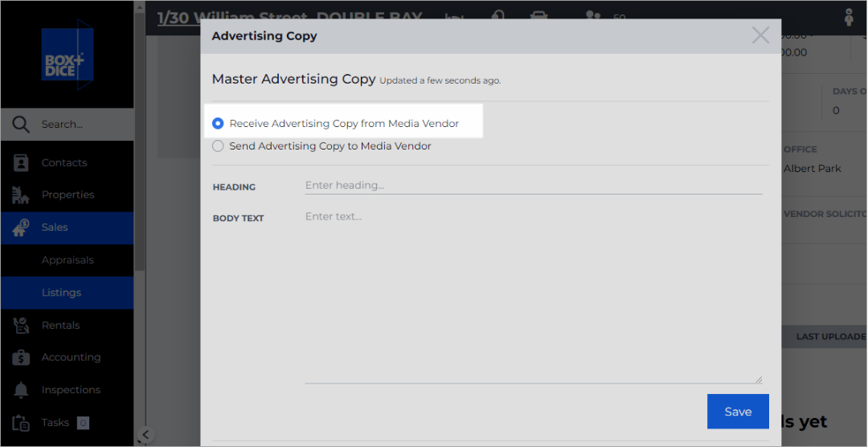Click the Inspections bell icon
Screen dimensions: 868x447
pos(20,390)
